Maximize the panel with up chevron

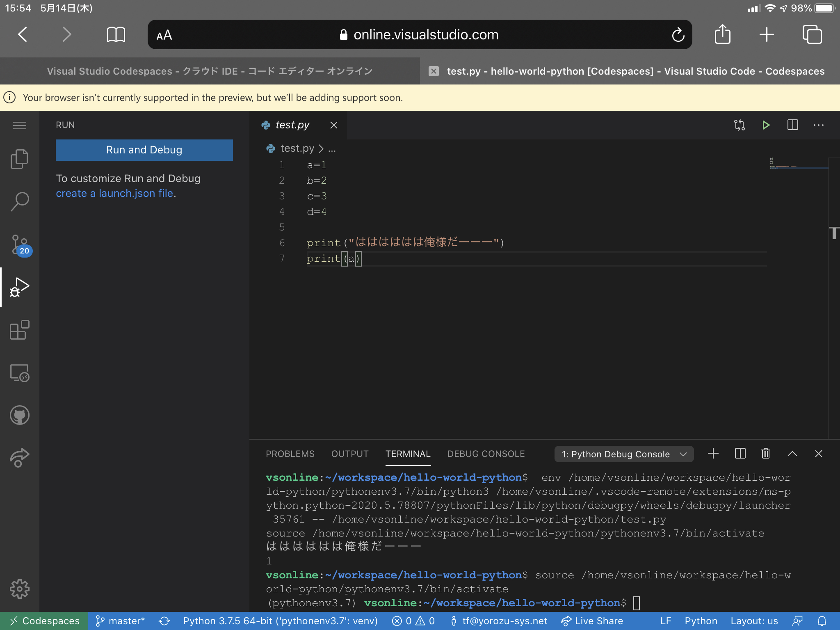792,454
